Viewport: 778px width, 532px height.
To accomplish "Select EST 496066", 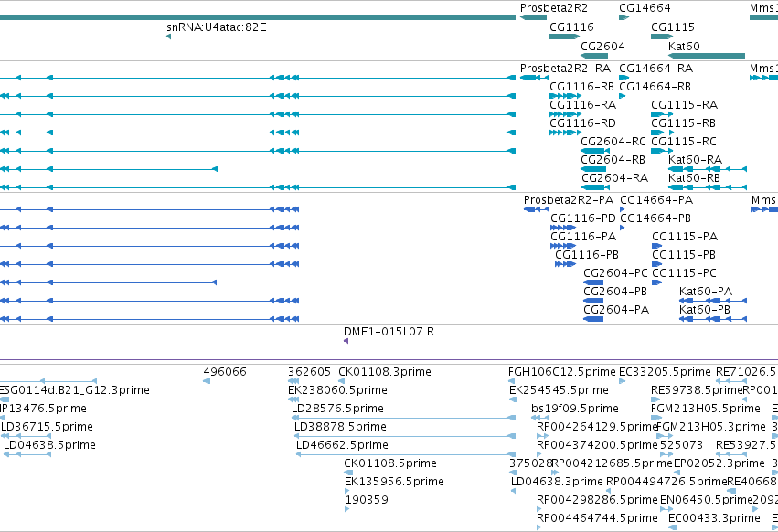I will pos(225,372).
